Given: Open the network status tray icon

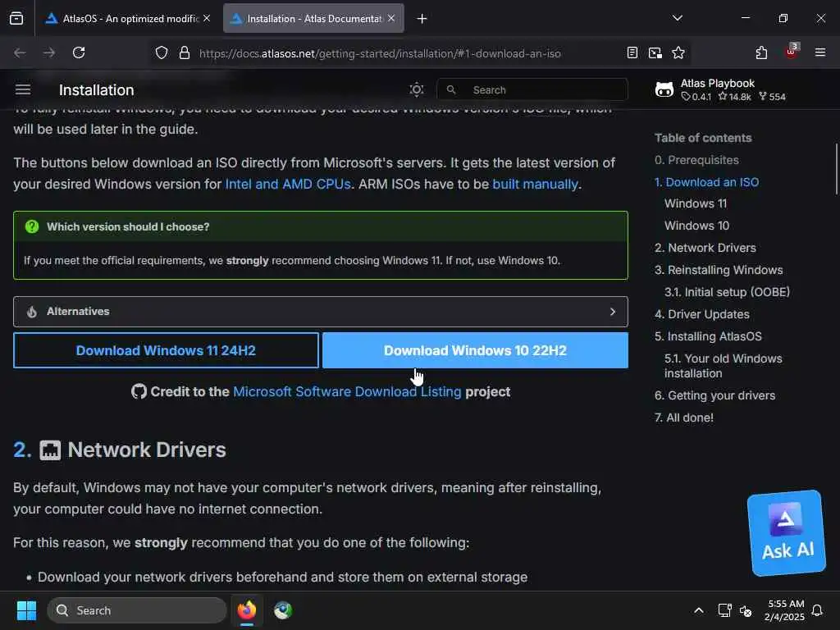Looking at the screenshot, I should coord(724,610).
